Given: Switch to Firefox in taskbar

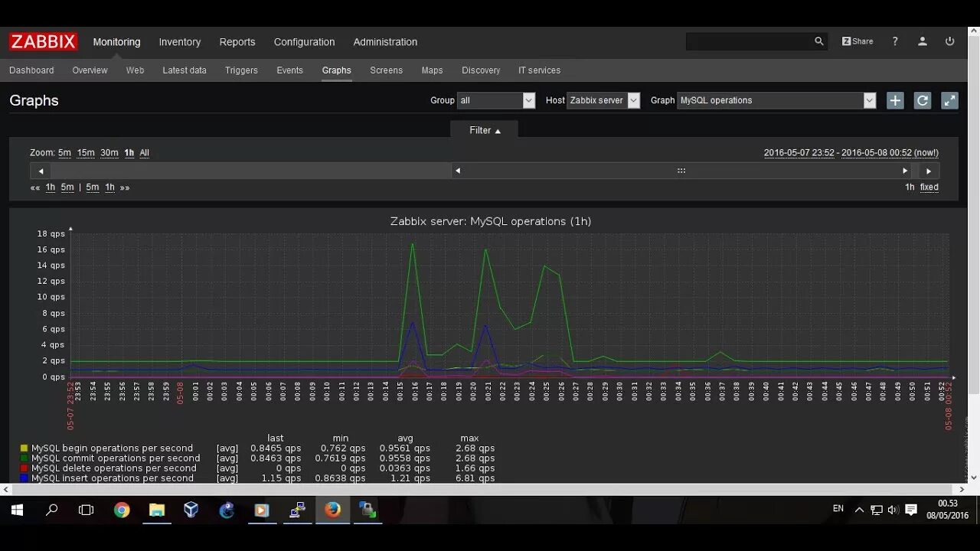Looking at the screenshot, I should coord(332,510).
